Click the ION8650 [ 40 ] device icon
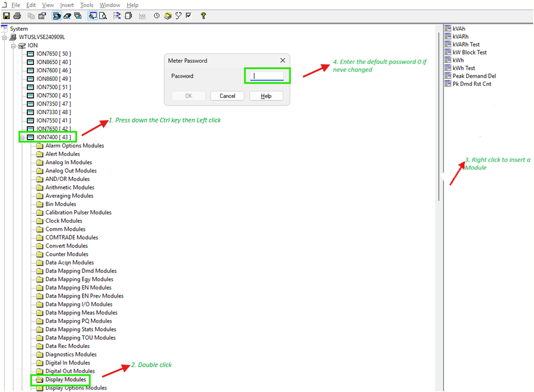The width and height of the screenshot is (534, 392). (x=30, y=62)
